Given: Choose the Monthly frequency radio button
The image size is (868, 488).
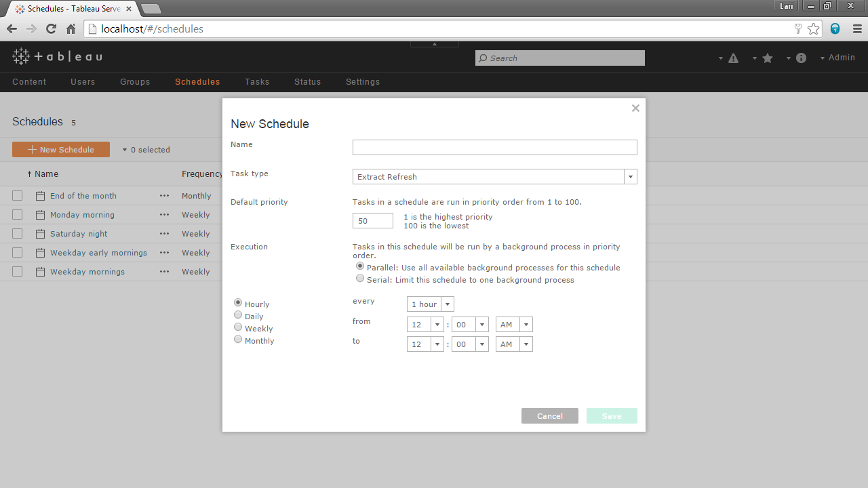Looking at the screenshot, I should [x=238, y=340].
